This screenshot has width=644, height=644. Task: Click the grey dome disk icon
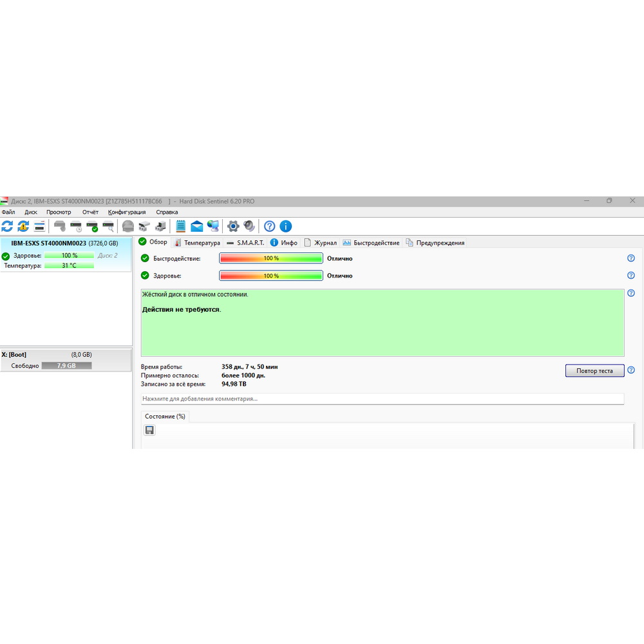(128, 226)
